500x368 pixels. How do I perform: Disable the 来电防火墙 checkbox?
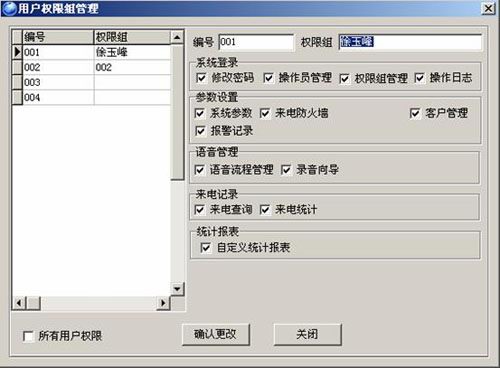(x=265, y=113)
